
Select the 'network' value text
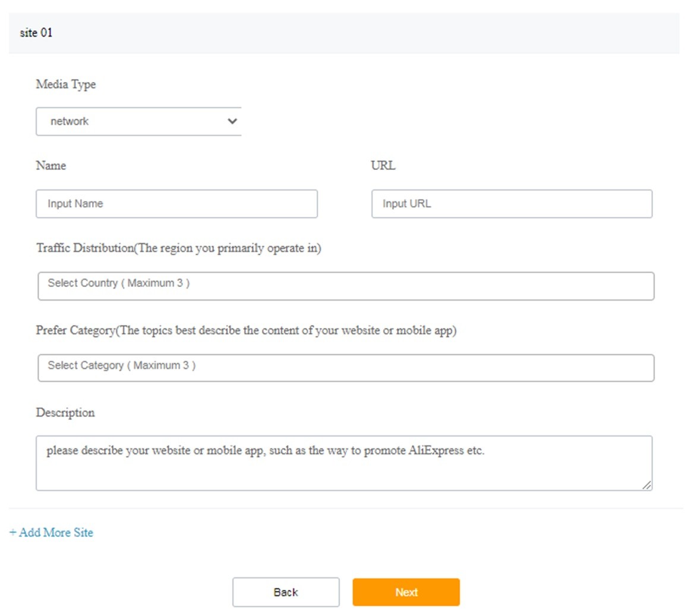[x=70, y=121]
